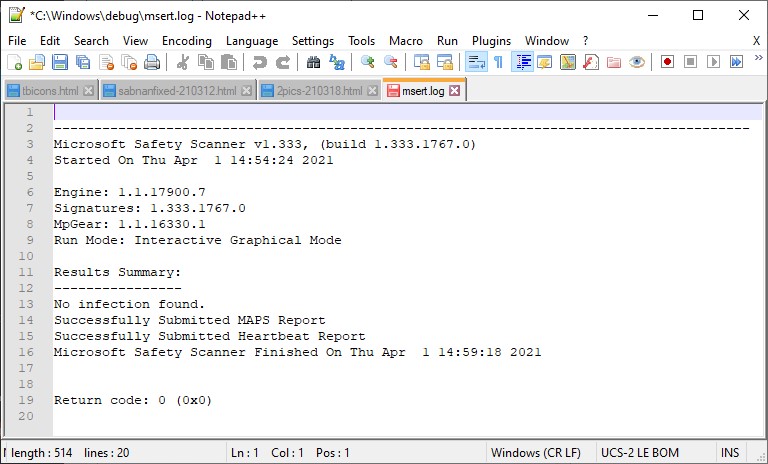The height and width of the screenshot is (464, 768).
Task: Toggle Monitoring eye icon
Action: 637,62
